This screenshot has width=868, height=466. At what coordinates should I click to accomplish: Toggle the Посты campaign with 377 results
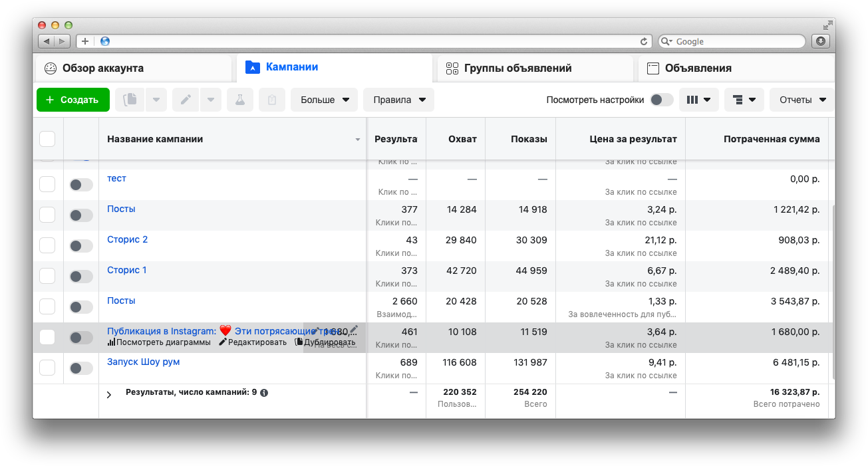81,215
